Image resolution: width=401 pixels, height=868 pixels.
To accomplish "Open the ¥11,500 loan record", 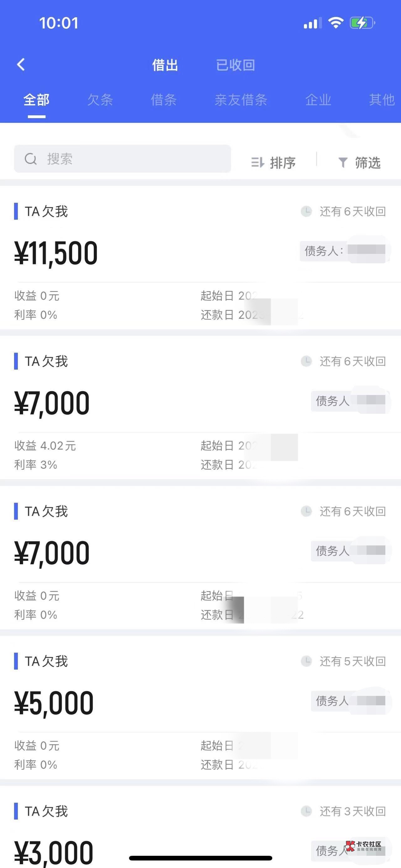I will coord(135,253).
